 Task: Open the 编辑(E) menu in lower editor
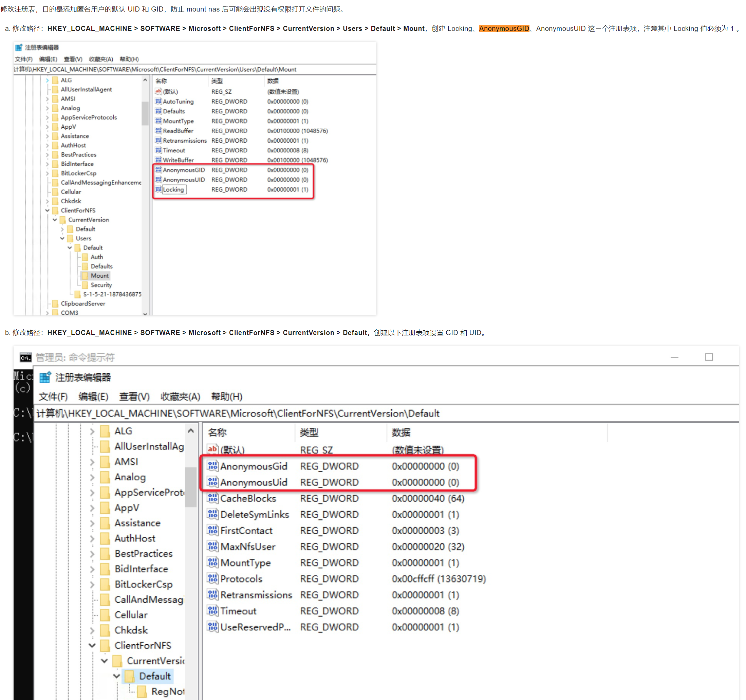coord(93,397)
